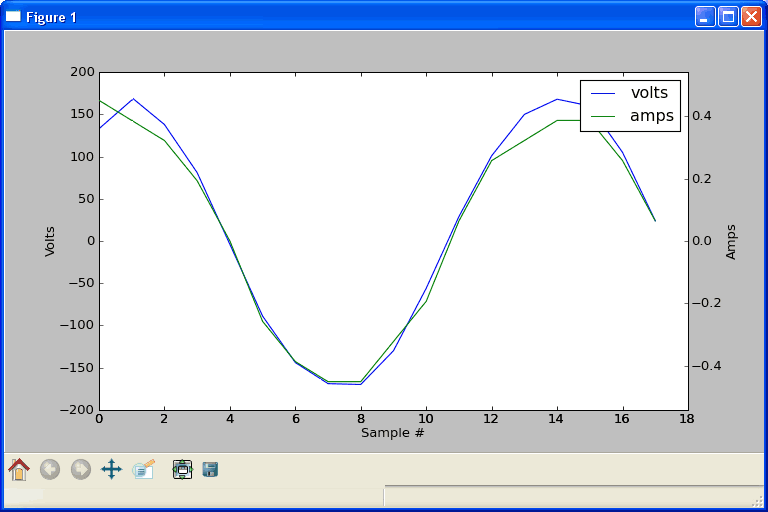Viewport: 768px width, 512px height.
Task: Click the window resize grip in the corner
Action: (759, 501)
